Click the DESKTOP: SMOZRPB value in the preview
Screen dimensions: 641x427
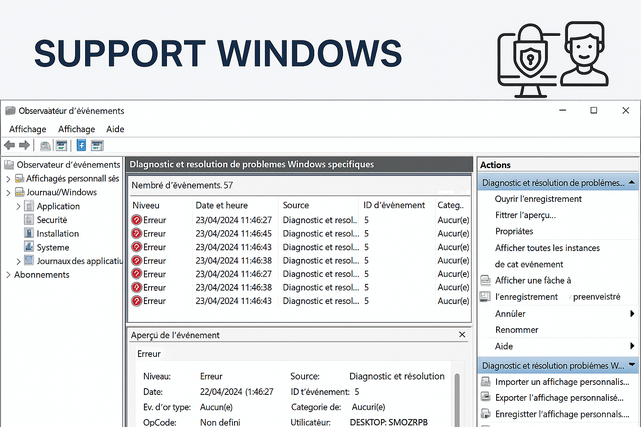[x=389, y=422]
